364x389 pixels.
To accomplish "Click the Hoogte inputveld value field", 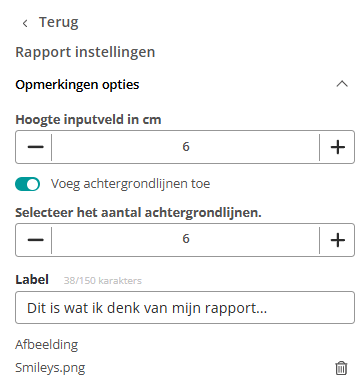I will (186, 147).
